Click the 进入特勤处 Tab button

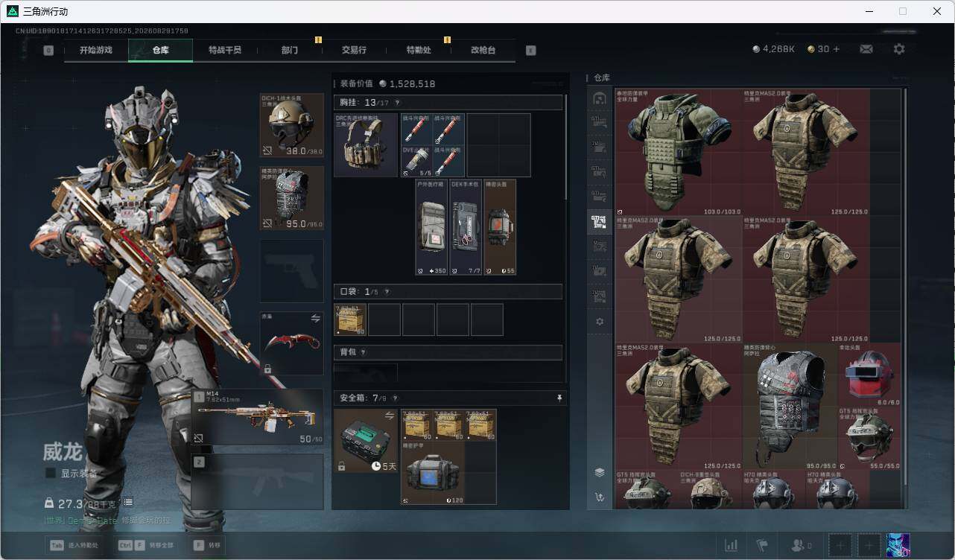(74, 545)
